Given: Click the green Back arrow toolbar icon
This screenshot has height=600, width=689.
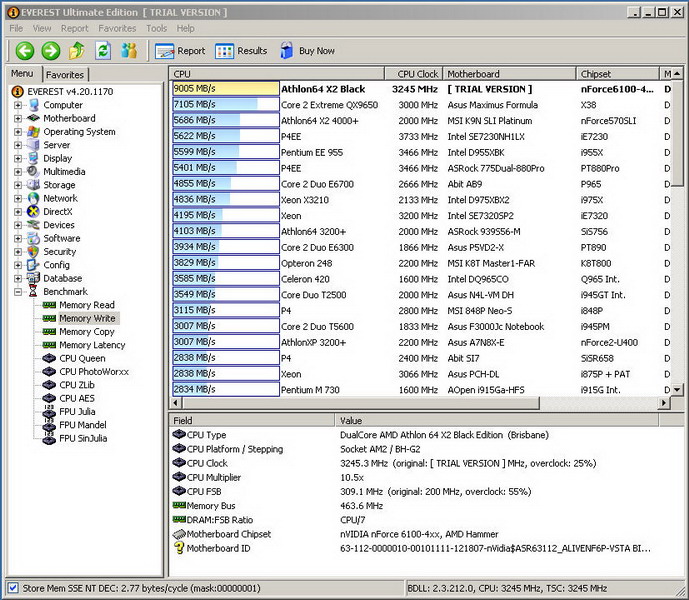Looking at the screenshot, I should 25,51.
